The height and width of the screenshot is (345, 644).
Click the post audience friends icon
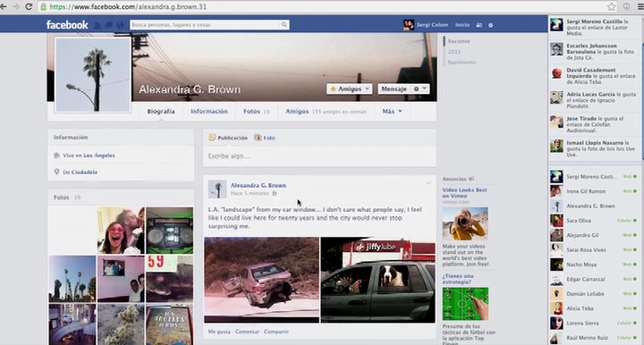pyautogui.click(x=275, y=193)
